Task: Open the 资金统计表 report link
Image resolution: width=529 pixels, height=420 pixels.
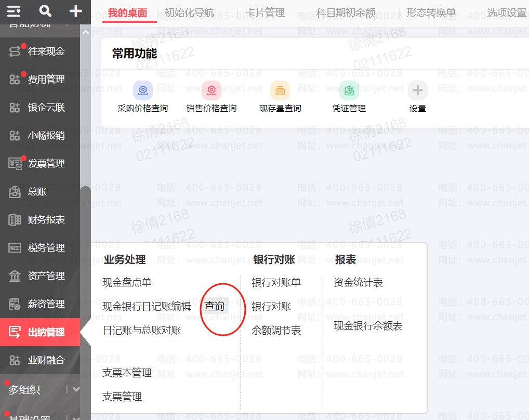Action: [358, 283]
